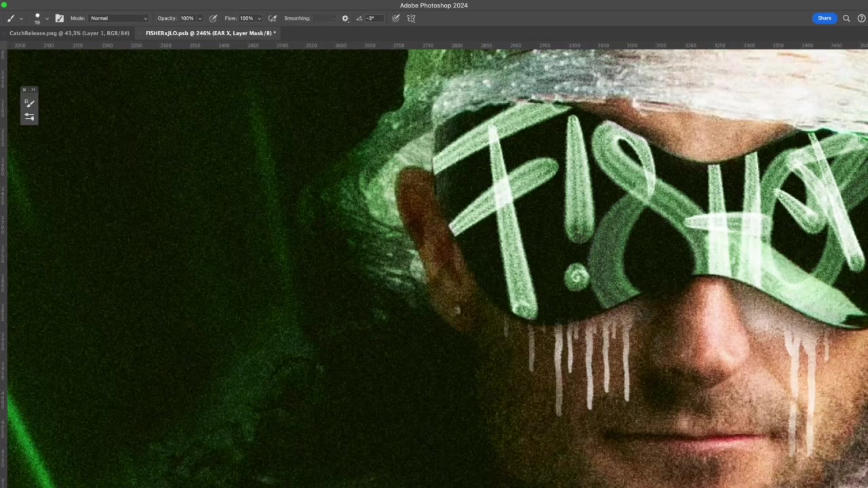The image size is (868, 488).
Task: Toggle the Brush Settings panel button in options bar
Action: point(59,18)
